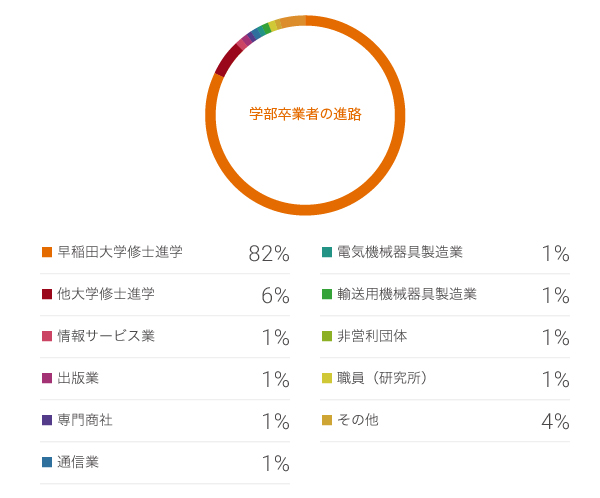Click the magenta 出版業 legend swatch
The width and height of the screenshot is (600, 498).
(x=46, y=378)
